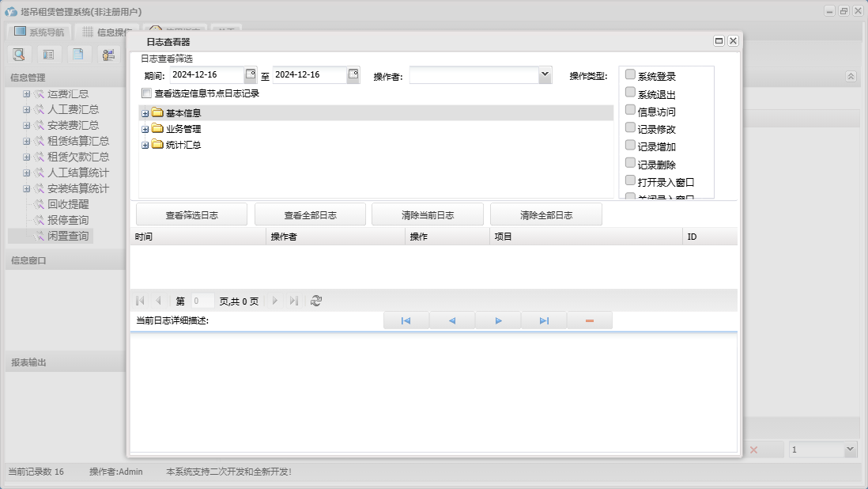This screenshot has height=489, width=868.
Task: Switch to the 系统导航 tab
Action: [x=39, y=32]
